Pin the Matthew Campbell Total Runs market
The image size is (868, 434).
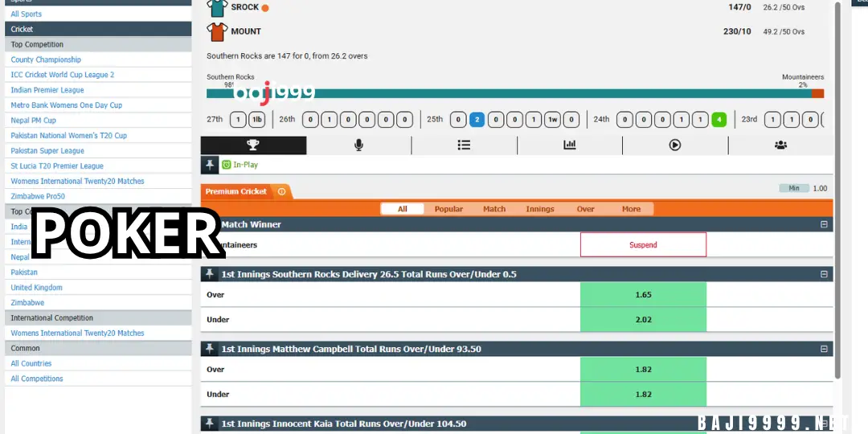click(x=210, y=348)
